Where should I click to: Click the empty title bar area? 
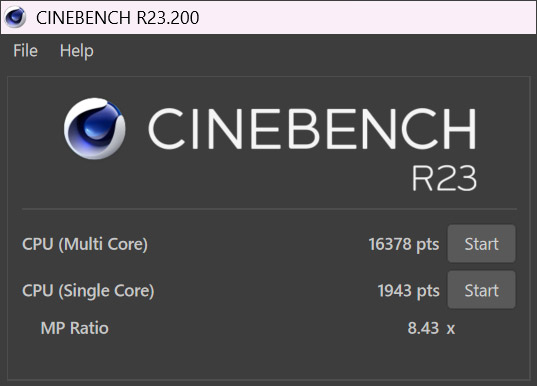pos(366,17)
